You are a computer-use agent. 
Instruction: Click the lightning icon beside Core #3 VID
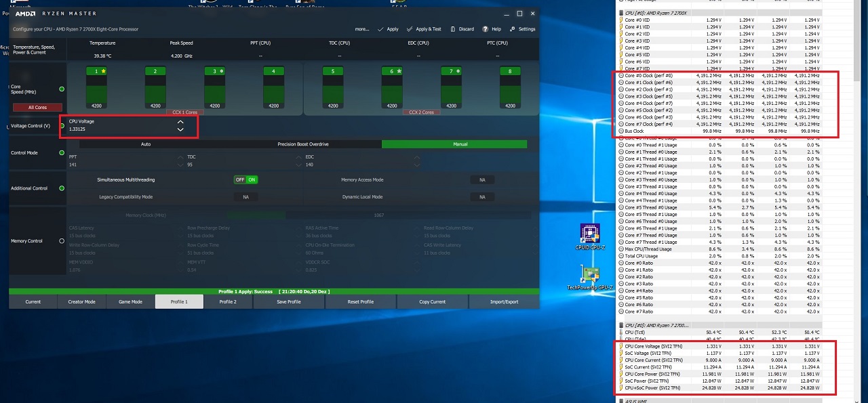click(621, 41)
